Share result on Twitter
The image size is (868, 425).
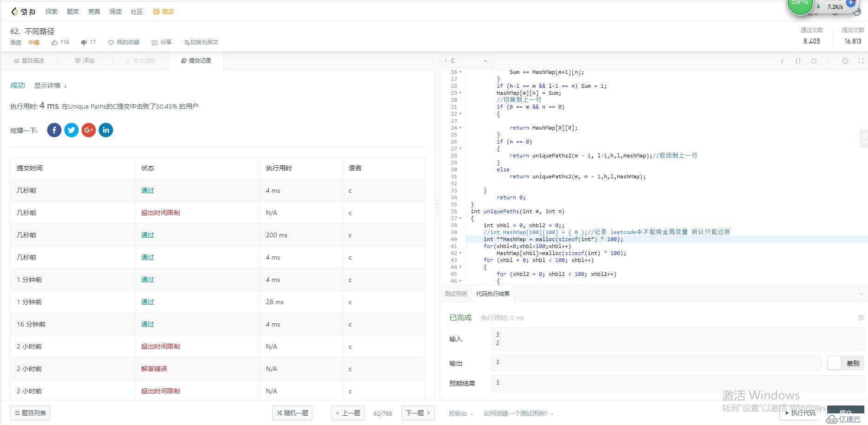point(71,130)
